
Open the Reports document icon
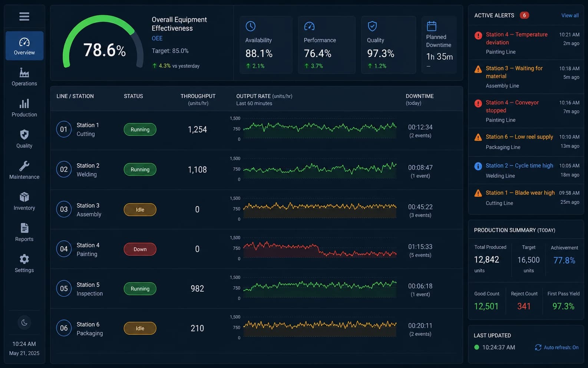coord(24,228)
